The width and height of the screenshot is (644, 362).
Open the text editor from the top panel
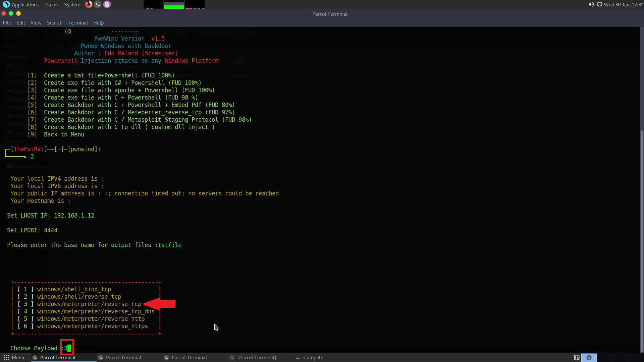click(x=107, y=4)
